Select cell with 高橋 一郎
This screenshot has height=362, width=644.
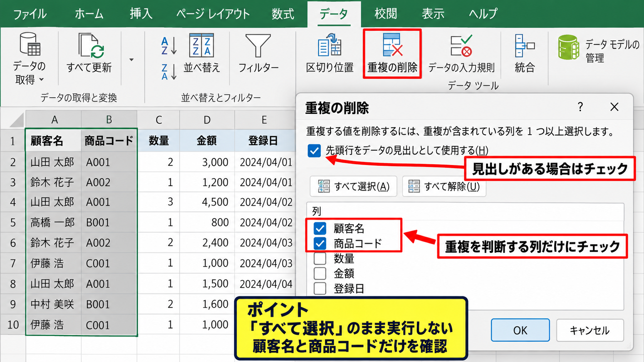click(54, 222)
